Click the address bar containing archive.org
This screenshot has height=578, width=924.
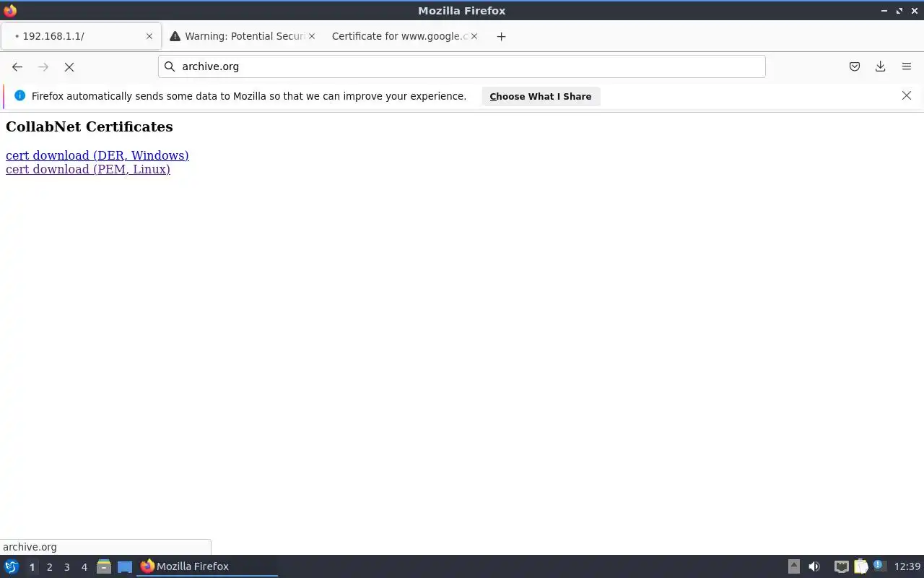tap(462, 66)
